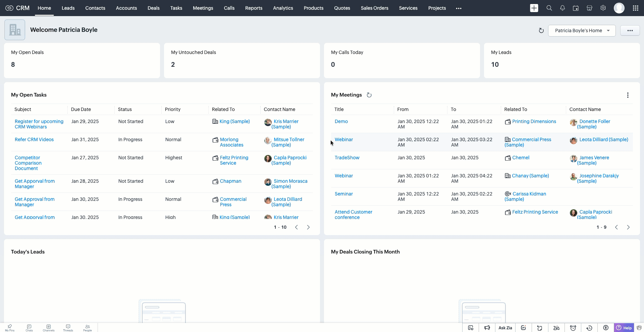Open task Register for upcoming CRM Webinars
Image resolution: width=644 pixels, height=332 pixels.
pos(39,124)
